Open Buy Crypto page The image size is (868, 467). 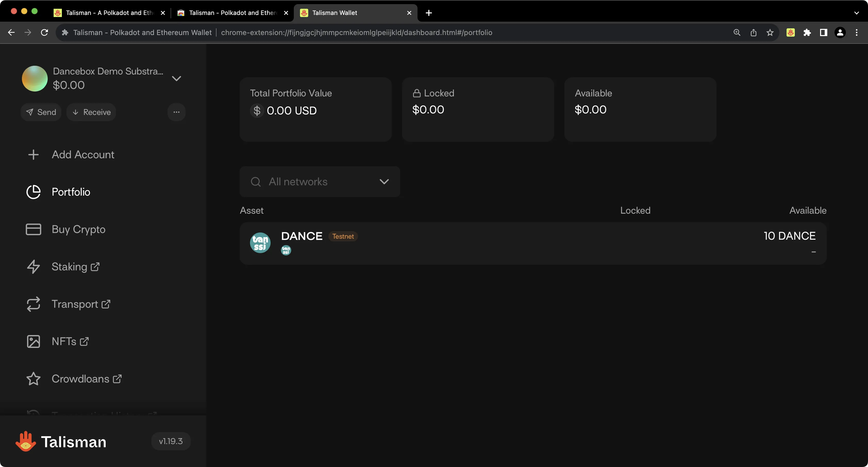pos(79,229)
